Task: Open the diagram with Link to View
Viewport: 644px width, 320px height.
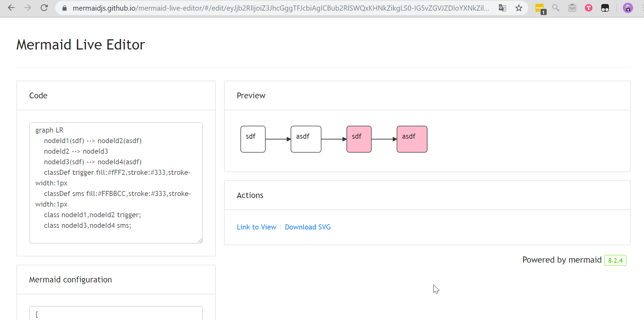Action: coord(256,227)
